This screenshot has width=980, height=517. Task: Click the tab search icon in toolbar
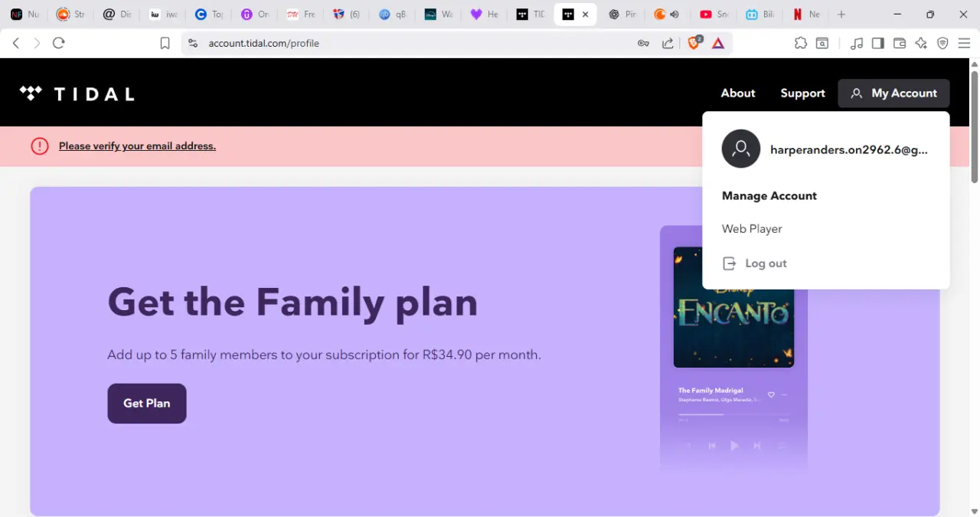coord(822,44)
